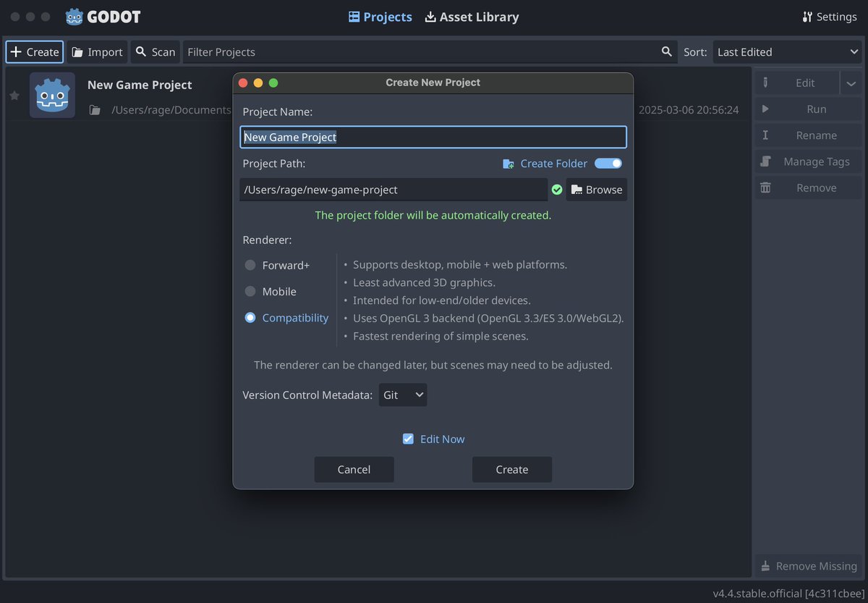
Task: Close the Create New Project dialog via red button
Action: tap(243, 83)
